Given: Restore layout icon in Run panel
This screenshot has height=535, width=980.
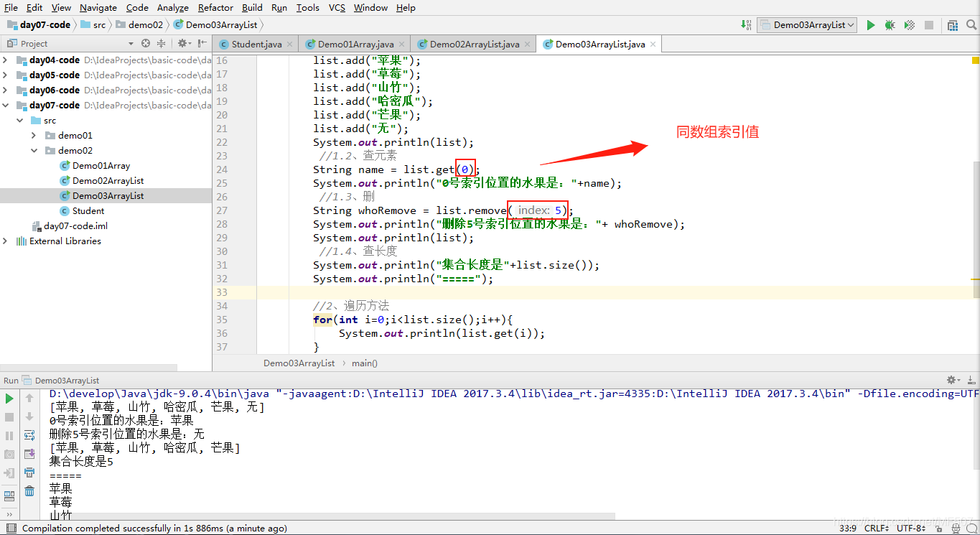Looking at the screenshot, I should pos(9,496).
